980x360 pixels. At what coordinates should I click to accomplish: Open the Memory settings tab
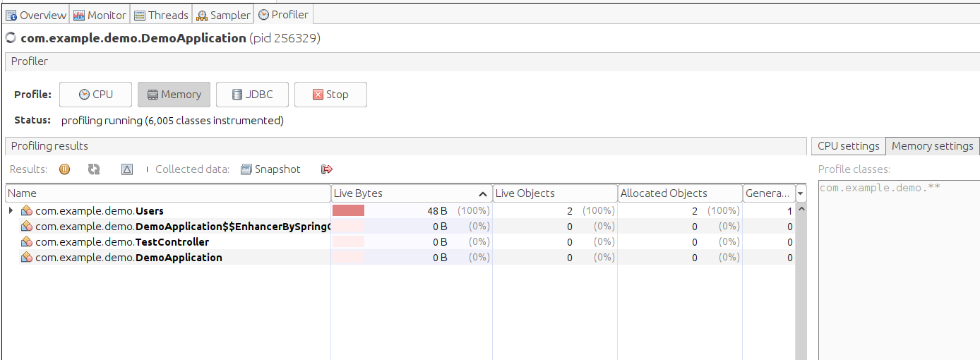point(933,146)
